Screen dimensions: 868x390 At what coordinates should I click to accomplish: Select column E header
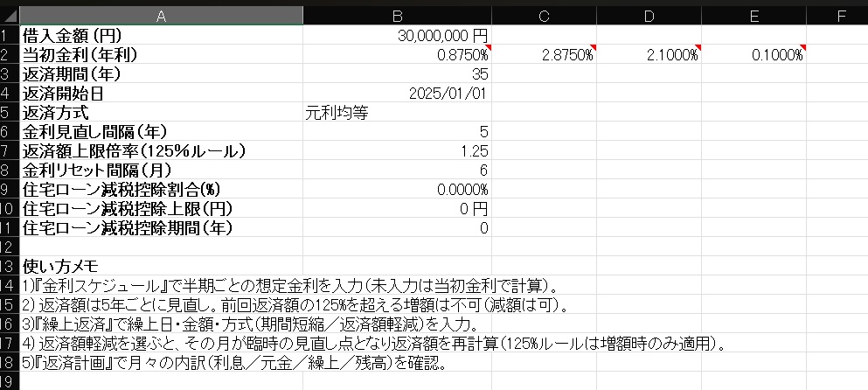click(753, 16)
